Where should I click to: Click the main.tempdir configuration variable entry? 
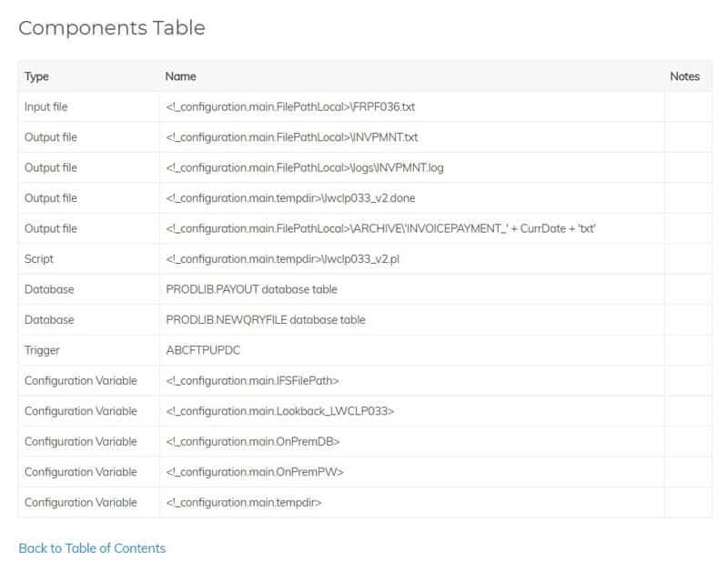click(x=243, y=503)
